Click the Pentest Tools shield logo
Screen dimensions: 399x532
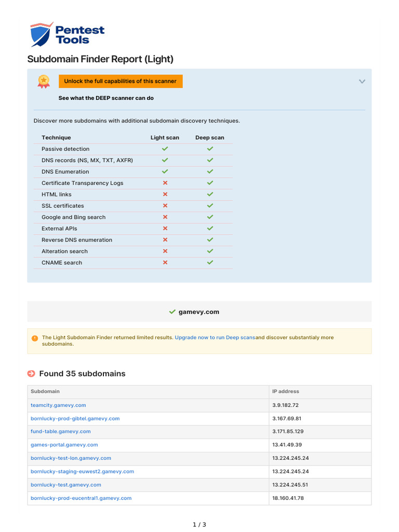coord(42,34)
